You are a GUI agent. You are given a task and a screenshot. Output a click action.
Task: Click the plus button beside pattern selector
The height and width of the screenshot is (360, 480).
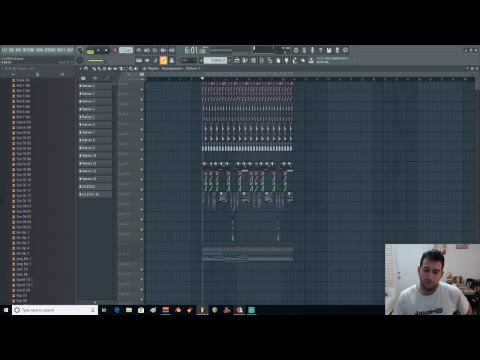click(x=229, y=60)
